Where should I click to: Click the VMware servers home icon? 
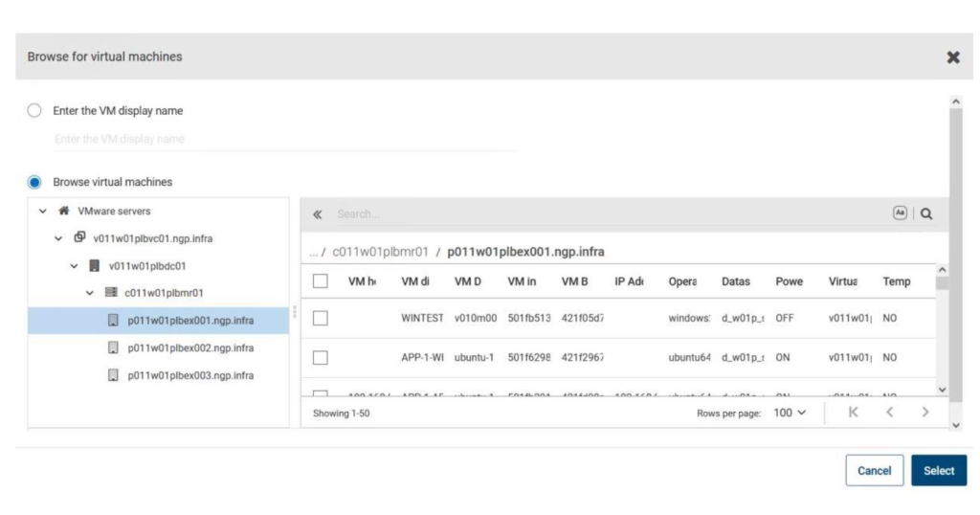coord(64,211)
